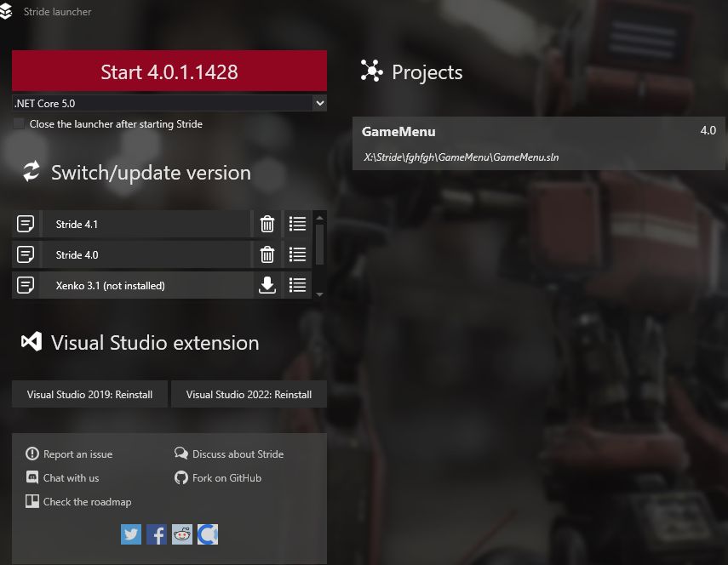This screenshot has width=728, height=565.
Task: Open the Chat with us link
Action: pos(71,478)
